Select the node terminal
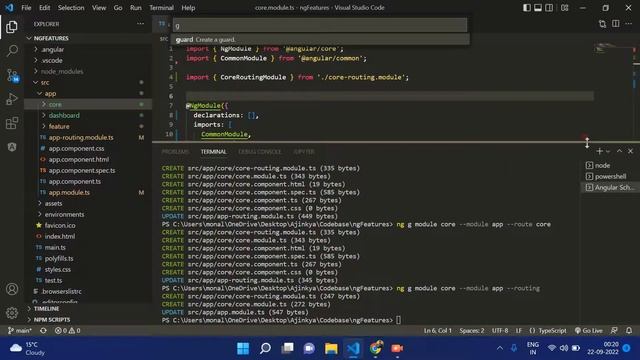The image size is (640, 360). [609, 165]
